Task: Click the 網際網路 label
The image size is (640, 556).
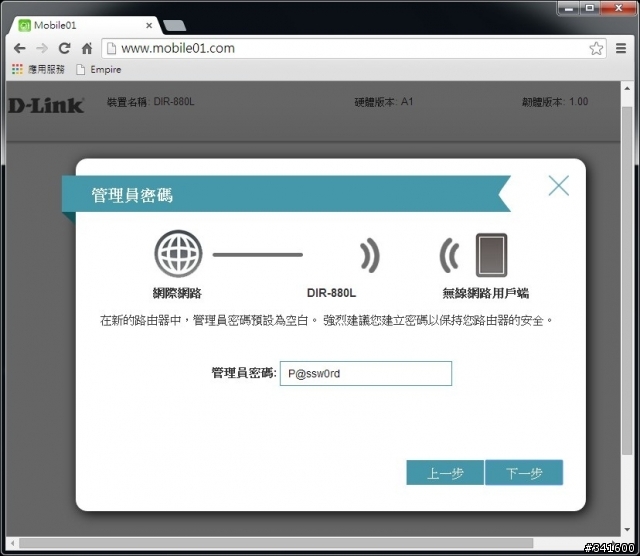Action: [x=177, y=293]
